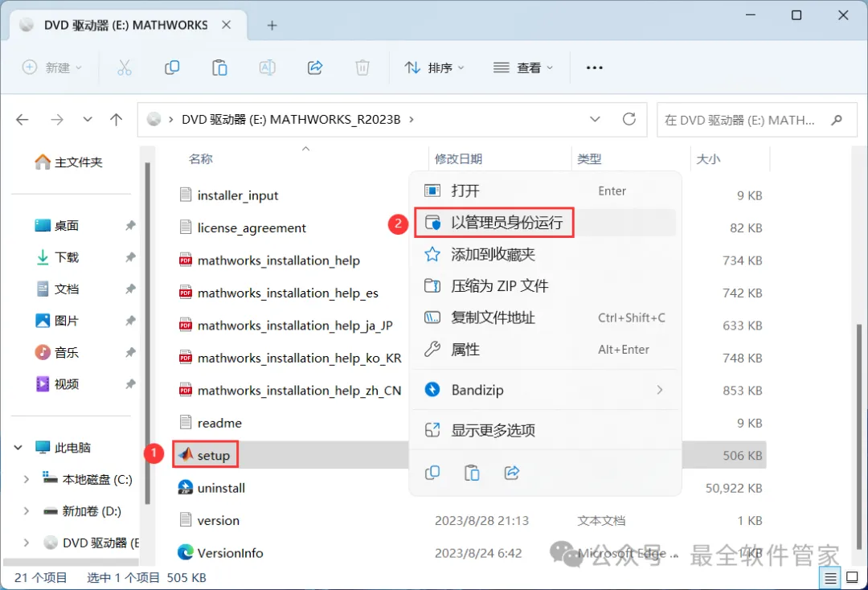Click the Share icon in toolbar
Viewport: 868px width, 590px height.
click(x=315, y=68)
